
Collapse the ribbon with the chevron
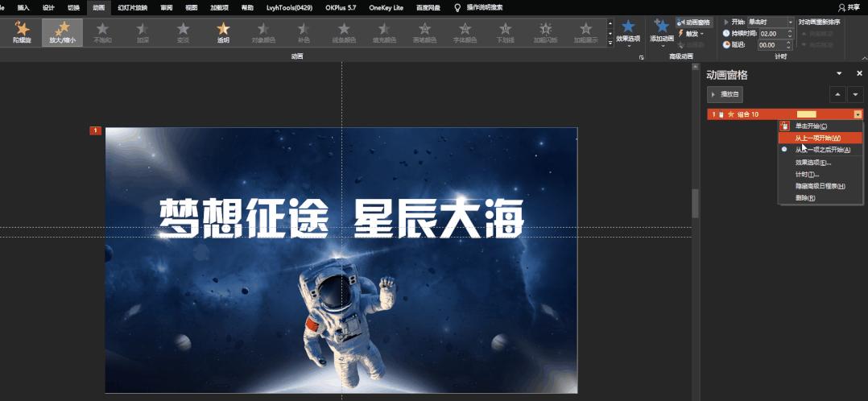click(863, 58)
